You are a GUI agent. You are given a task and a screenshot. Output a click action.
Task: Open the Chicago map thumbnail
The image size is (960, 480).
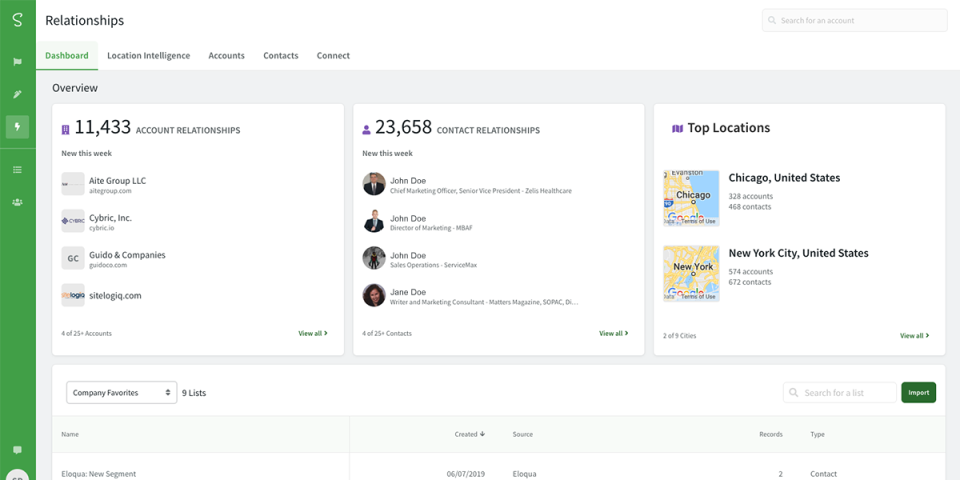pyautogui.click(x=691, y=198)
